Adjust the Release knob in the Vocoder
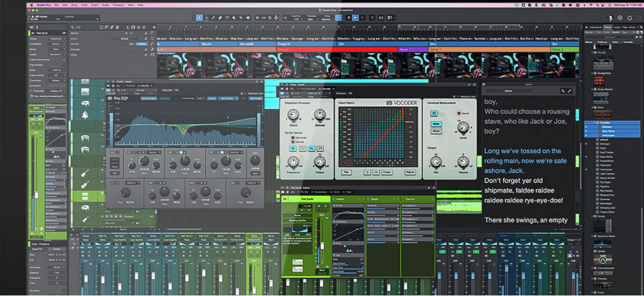 pyautogui.click(x=320, y=115)
